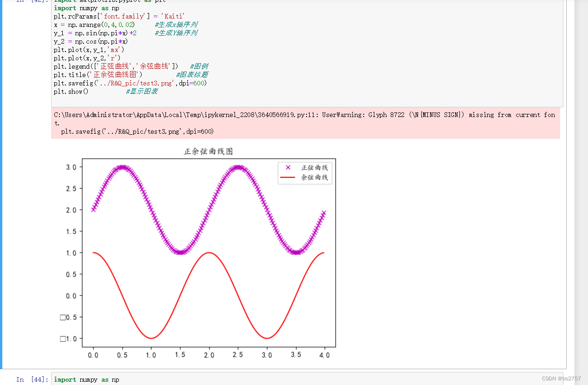Click into cell 44's import numpy code input
This screenshot has height=385, width=588.
[307, 379]
